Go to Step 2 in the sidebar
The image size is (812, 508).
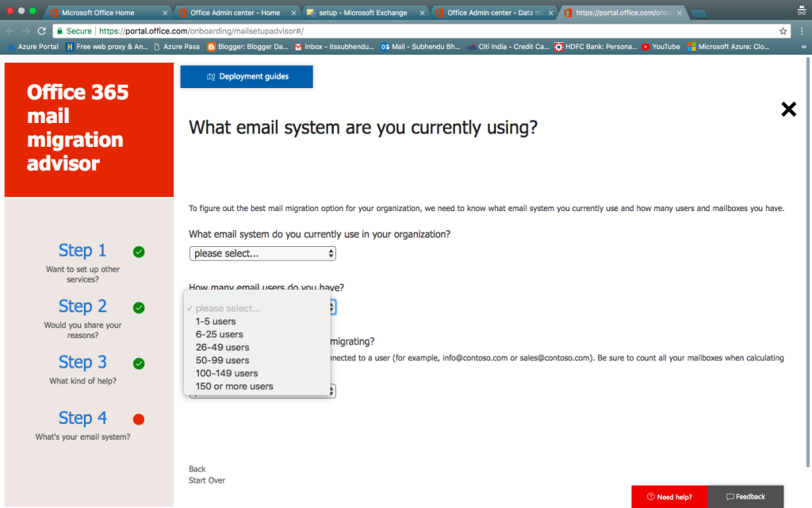point(82,306)
